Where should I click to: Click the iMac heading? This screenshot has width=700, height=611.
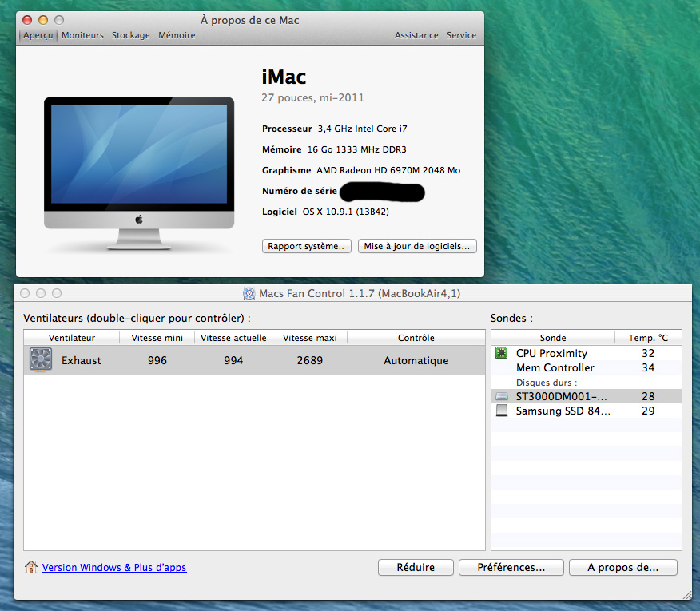(x=284, y=77)
